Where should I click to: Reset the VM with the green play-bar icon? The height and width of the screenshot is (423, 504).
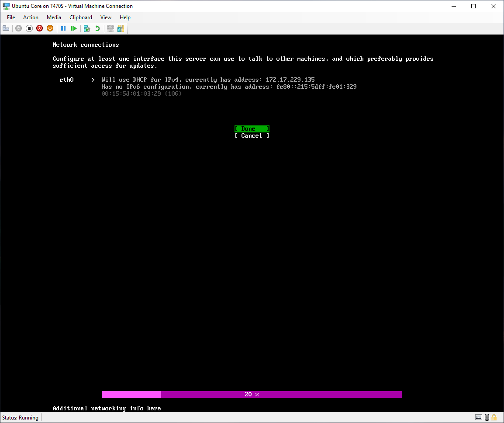point(74,28)
